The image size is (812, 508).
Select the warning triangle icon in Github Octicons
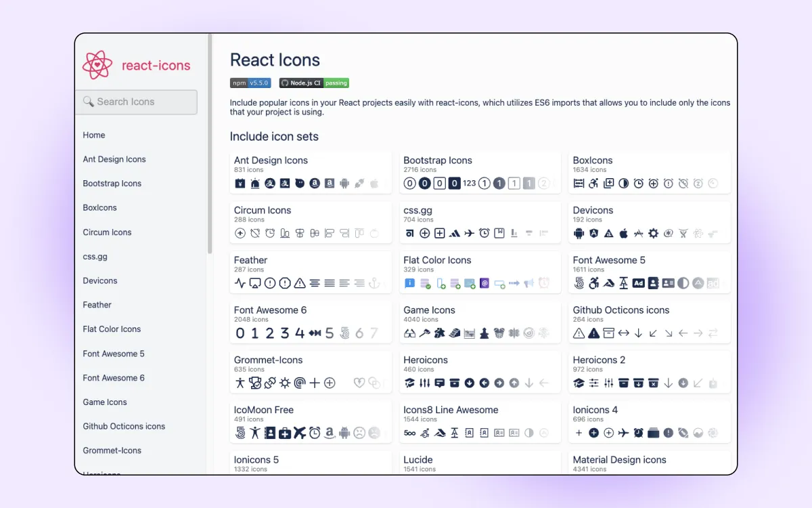coord(579,333)
